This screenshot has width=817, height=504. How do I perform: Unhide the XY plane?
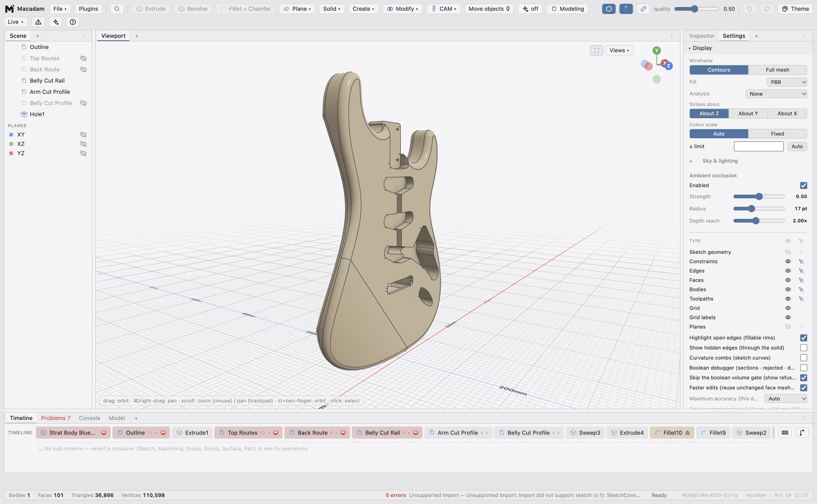[84, 134]
